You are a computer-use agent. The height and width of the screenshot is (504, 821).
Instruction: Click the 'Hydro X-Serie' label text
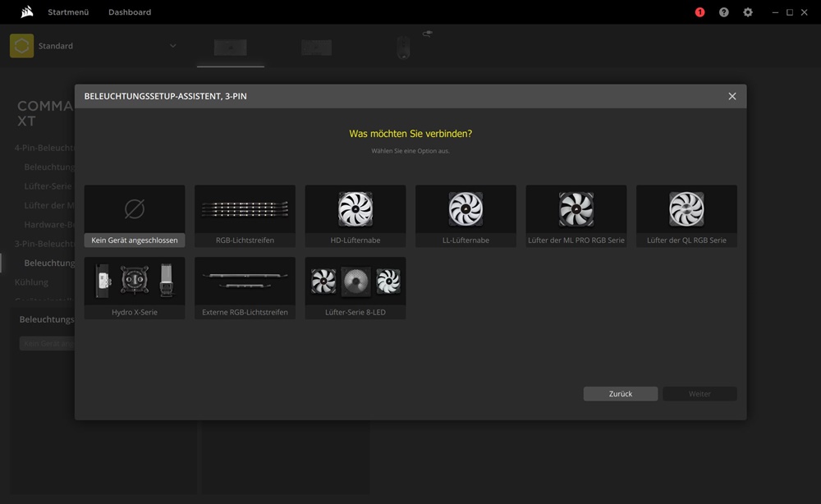135,313
